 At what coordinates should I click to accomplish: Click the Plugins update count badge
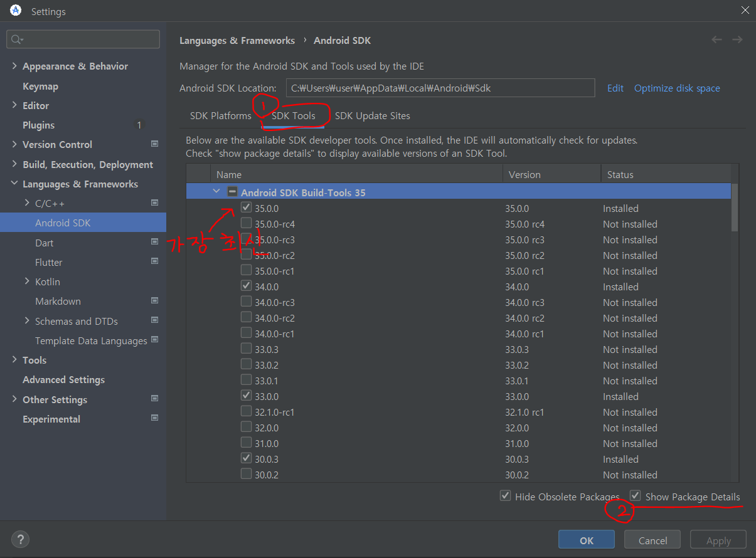point(139,125)
